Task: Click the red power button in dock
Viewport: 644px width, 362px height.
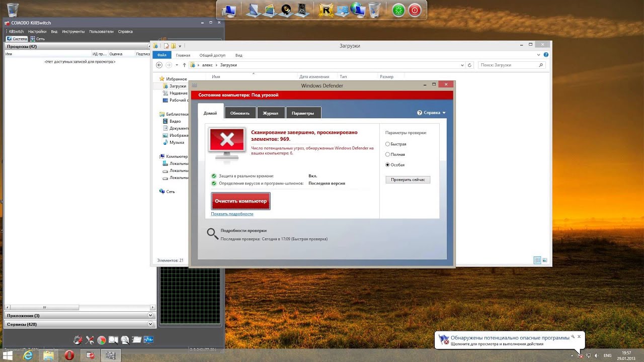Action: coord(415,10)
